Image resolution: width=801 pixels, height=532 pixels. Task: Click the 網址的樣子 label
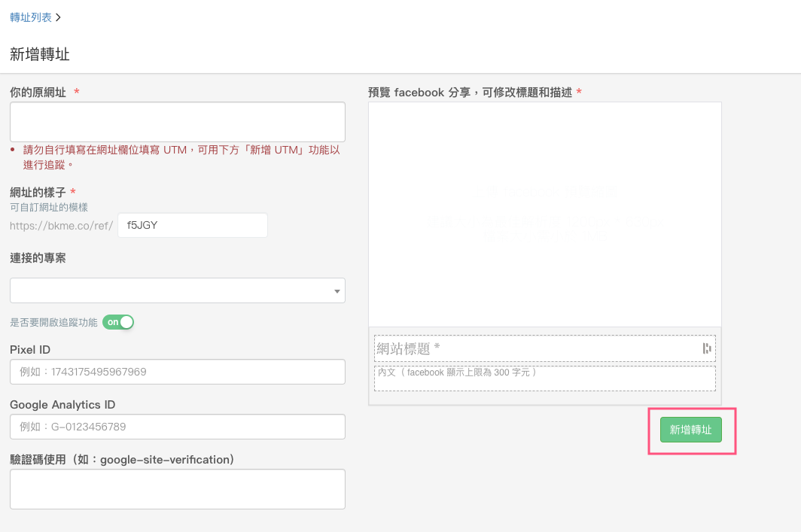38,193
